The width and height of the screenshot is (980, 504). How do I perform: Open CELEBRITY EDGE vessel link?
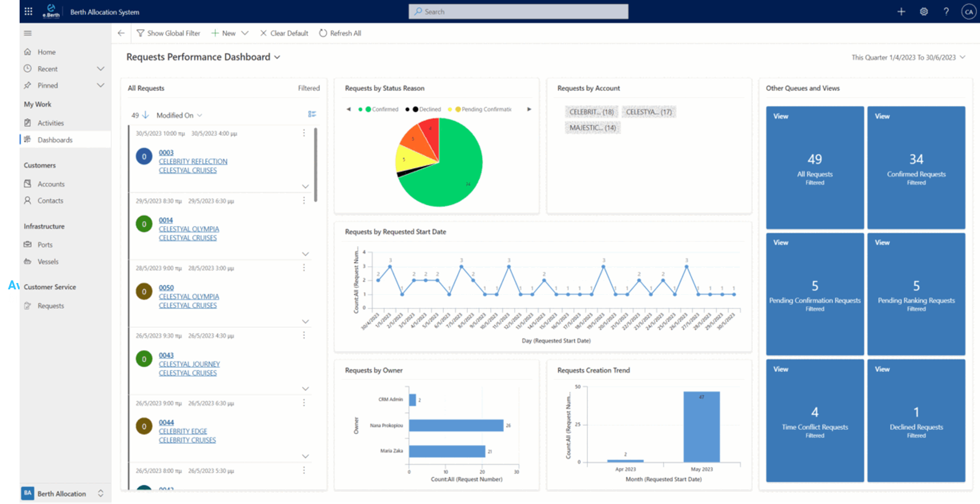coord(183,431)
